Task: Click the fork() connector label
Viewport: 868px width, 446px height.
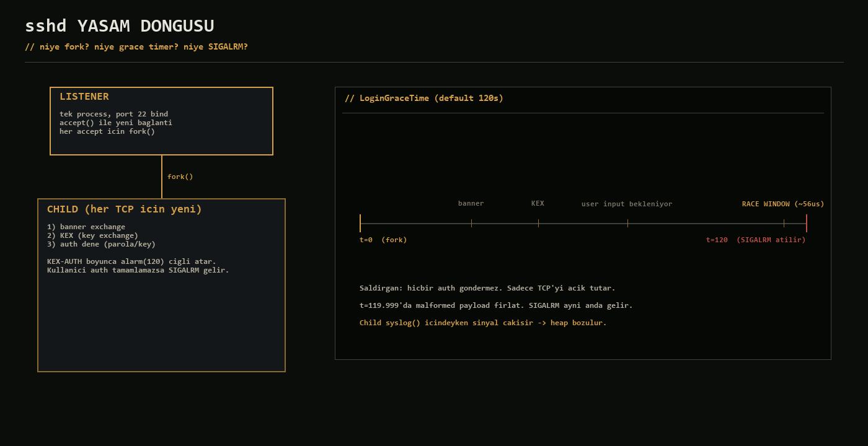Action: [180, 177]
